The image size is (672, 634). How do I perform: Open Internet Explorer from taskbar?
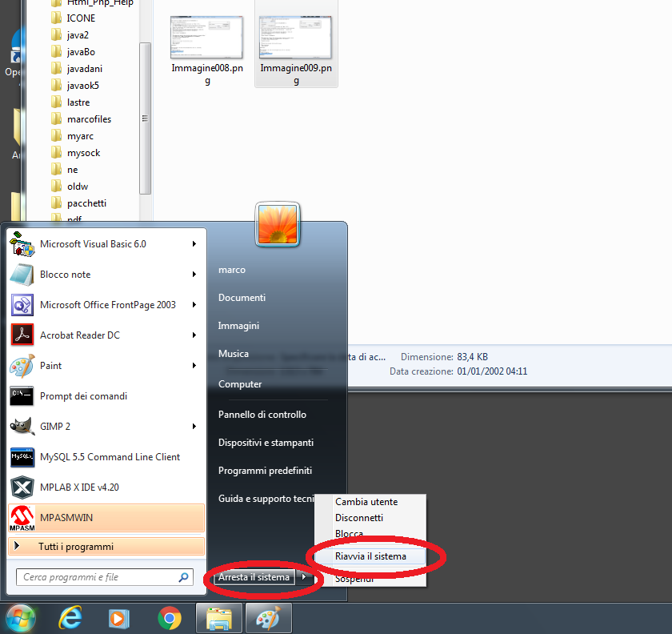(x=71, y=618)
